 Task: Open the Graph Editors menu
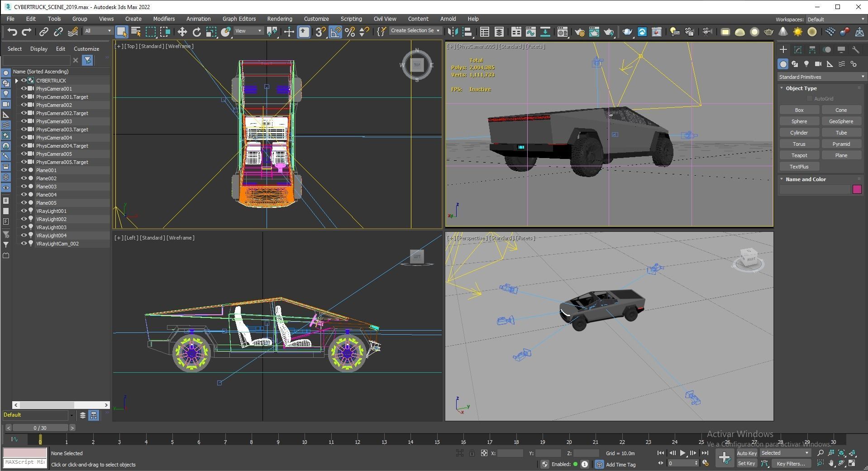click(239, 19)
